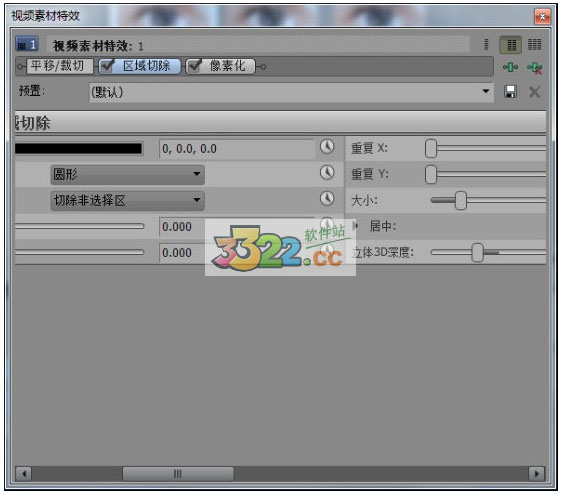Open the 切除非选择区 mode dropdown
Screen dimensions: 562x495
tap(128, 200)
